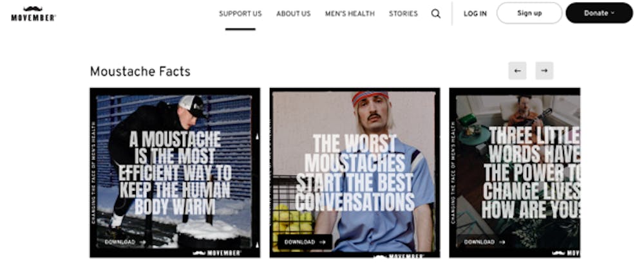Select the 'Worst moustaches start best conversations' image
This screenshot has width=644, height=270.
[x=355, y=172]
